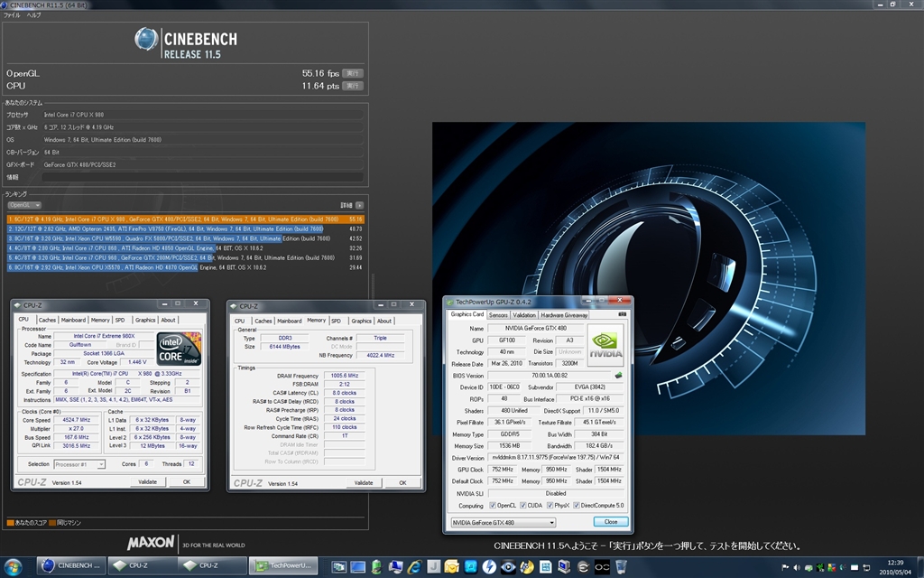Select the Core i7 CPU 960 ranking row
Image resolution: width=924 pixels, height=578 pixels.
point(186,257)
